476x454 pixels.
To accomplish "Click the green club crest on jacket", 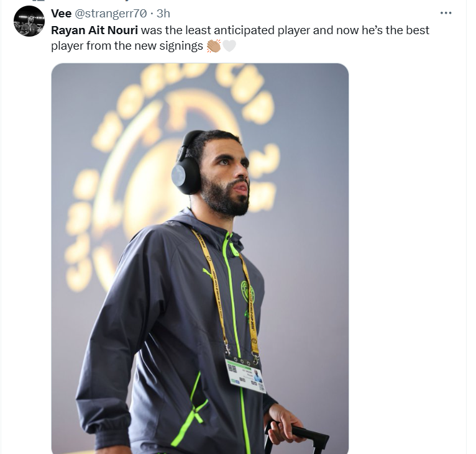I will pos(247,291).
